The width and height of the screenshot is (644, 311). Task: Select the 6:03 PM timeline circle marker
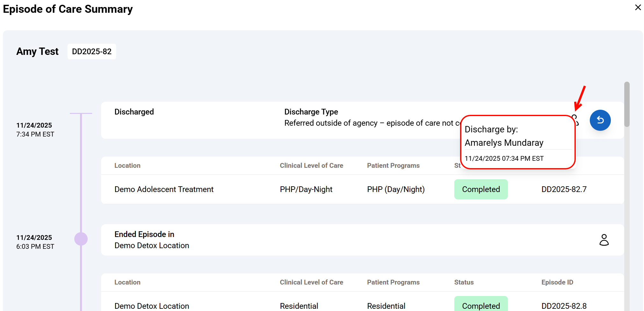tap(81, 239)
